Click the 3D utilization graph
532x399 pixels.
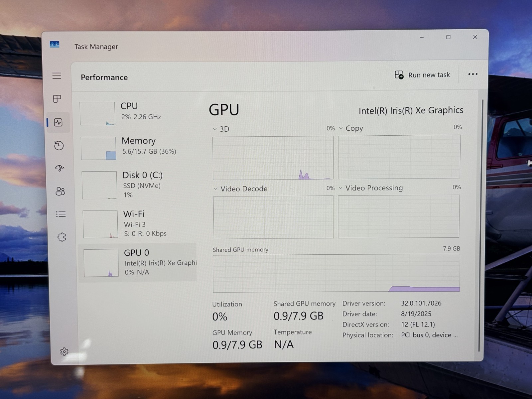pos(273,158)
